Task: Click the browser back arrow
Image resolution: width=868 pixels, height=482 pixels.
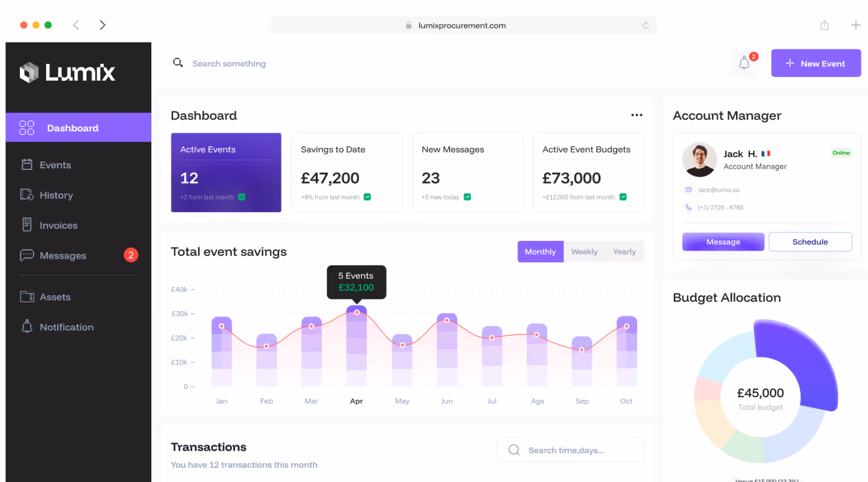Action: coord(76,25)
